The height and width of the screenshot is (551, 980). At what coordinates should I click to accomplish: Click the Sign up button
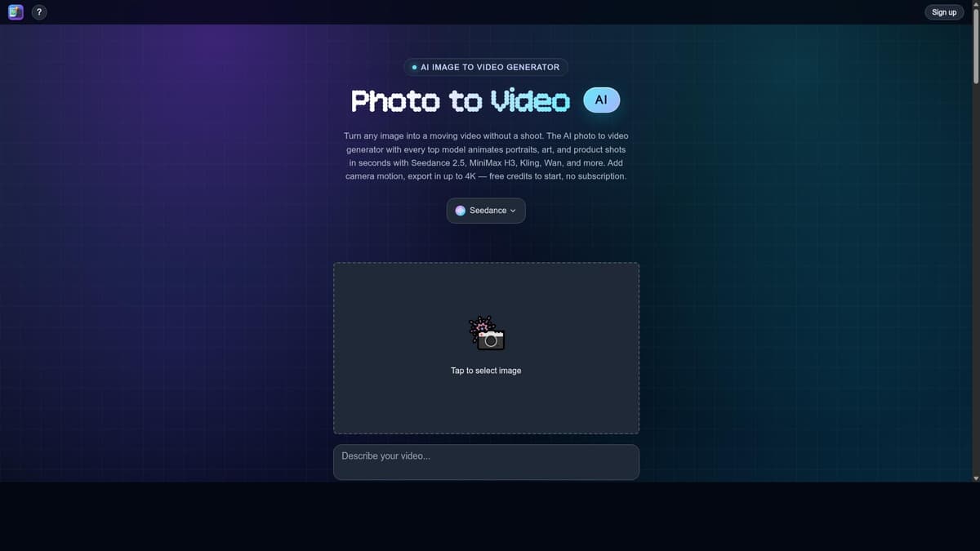(x=944, y=12)
